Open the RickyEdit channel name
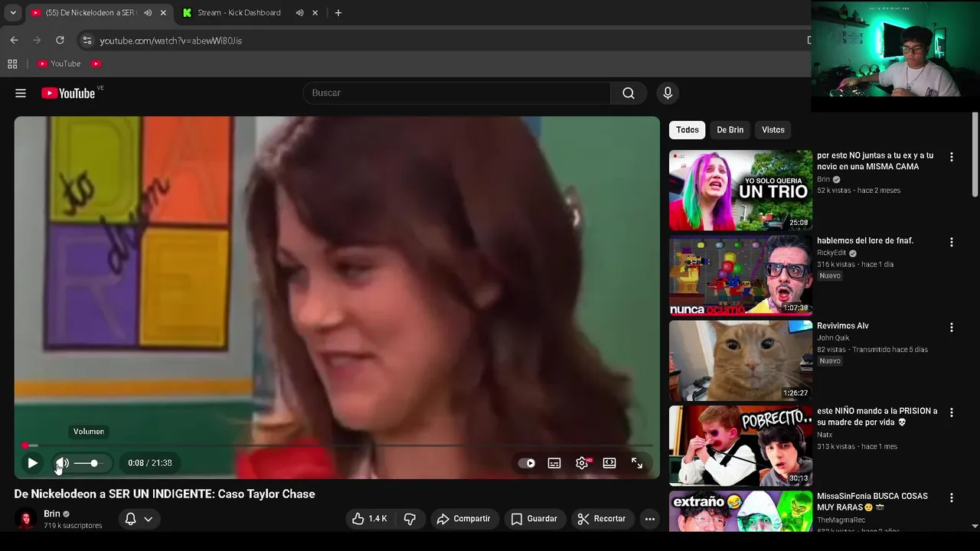 [831, 253]
